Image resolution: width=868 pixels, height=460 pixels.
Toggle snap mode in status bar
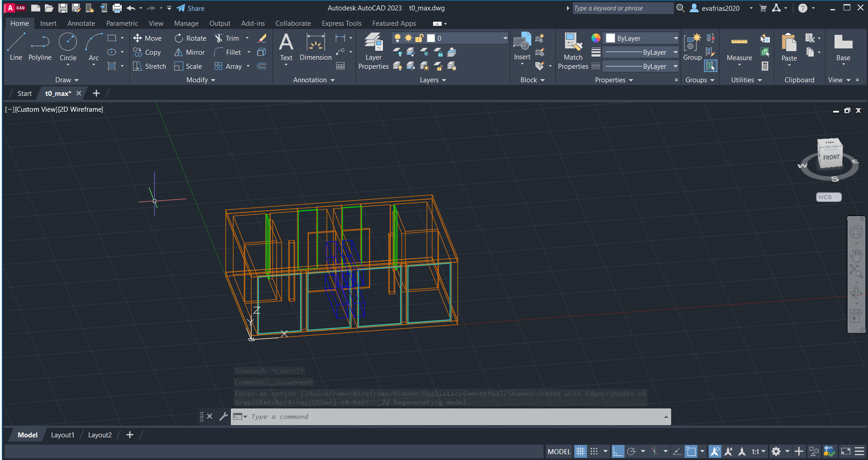click(594, 451)
